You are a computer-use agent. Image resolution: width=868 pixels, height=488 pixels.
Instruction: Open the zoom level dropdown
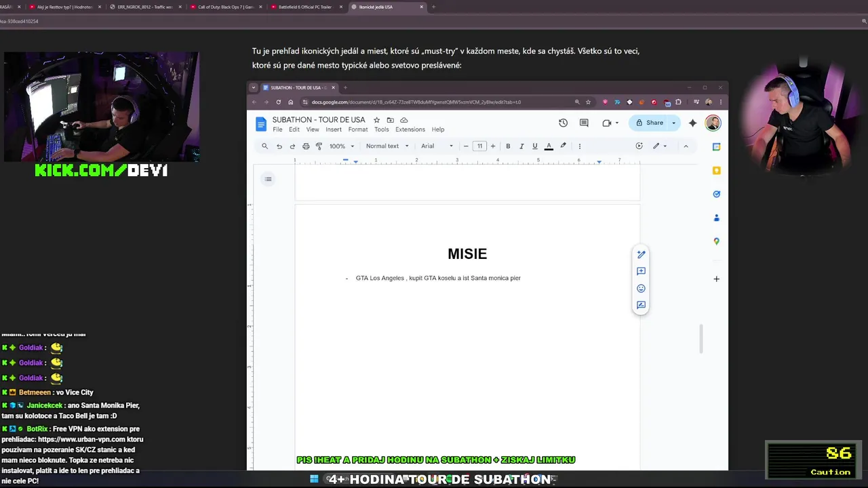pyautogui.click(x=342, y=146)
